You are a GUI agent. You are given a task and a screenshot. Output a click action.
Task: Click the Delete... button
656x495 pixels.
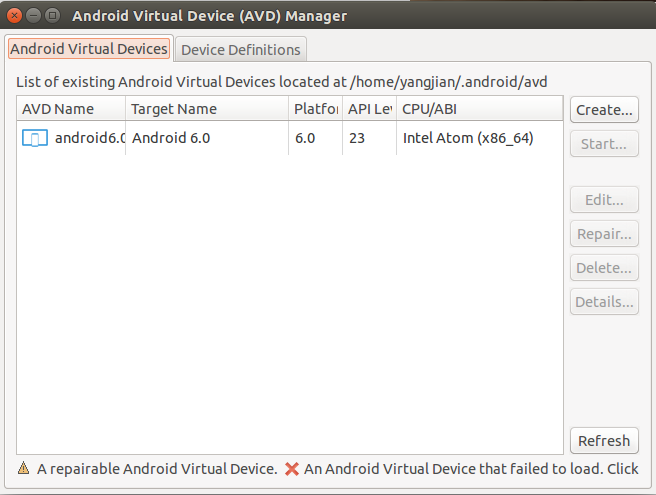604,267
